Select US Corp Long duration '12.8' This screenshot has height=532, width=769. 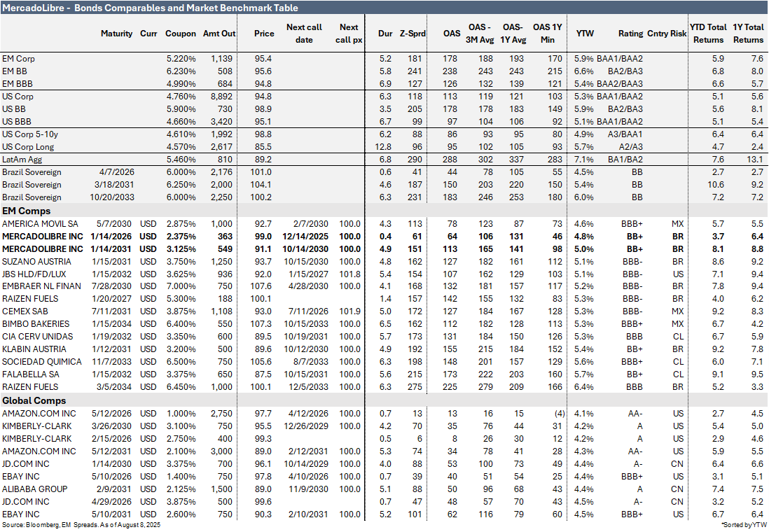tap(383, 147)
